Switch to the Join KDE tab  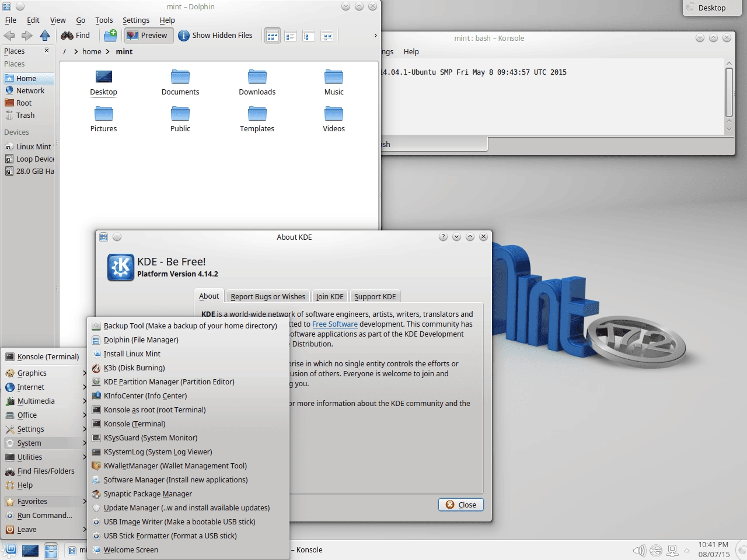click(330, 296)
